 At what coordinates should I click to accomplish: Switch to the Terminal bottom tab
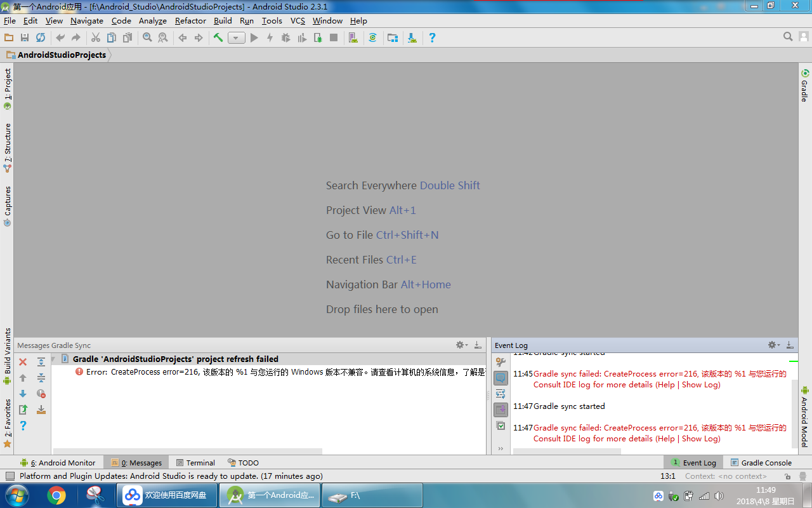point(195,463)
